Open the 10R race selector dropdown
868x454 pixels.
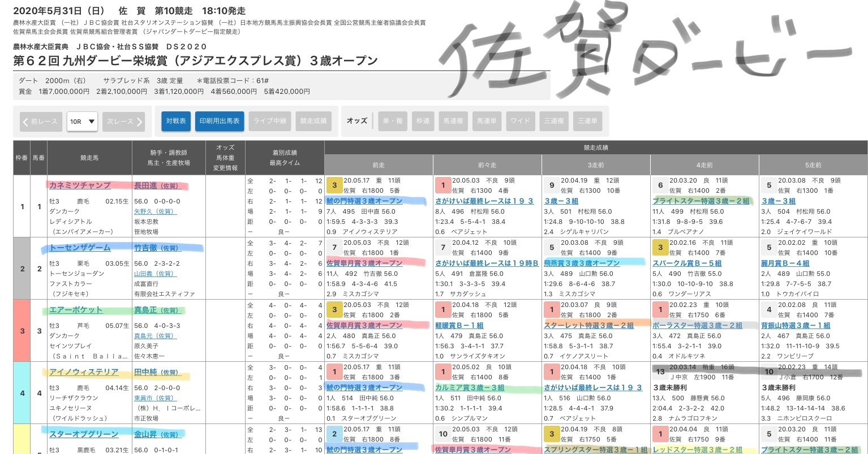(x=81, y=121)
